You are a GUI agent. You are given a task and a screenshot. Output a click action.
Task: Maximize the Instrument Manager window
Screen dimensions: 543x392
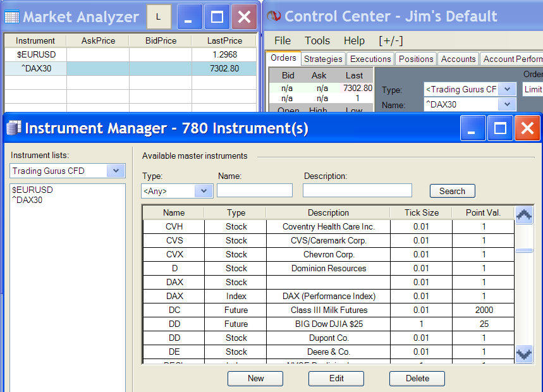tap(500, 129)
